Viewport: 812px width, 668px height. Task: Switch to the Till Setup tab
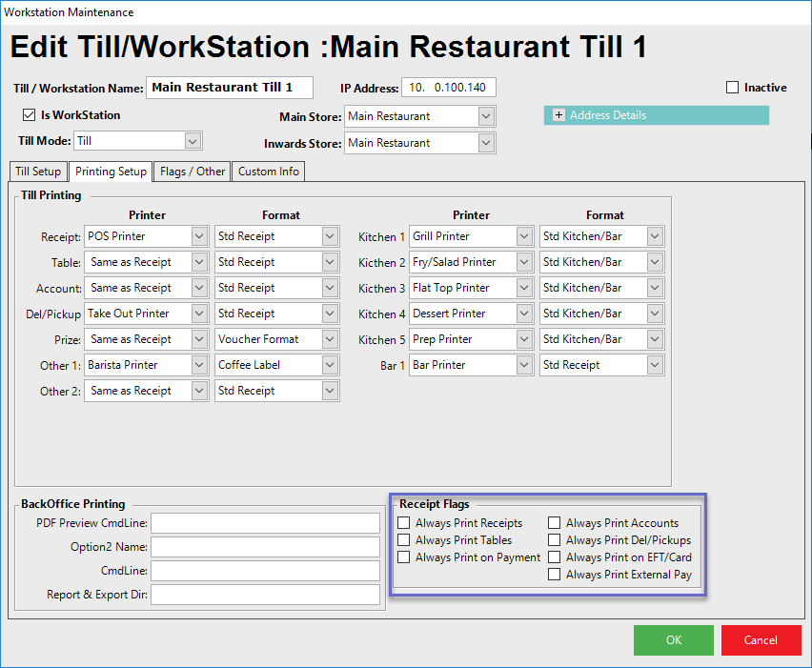click(38, 172)
